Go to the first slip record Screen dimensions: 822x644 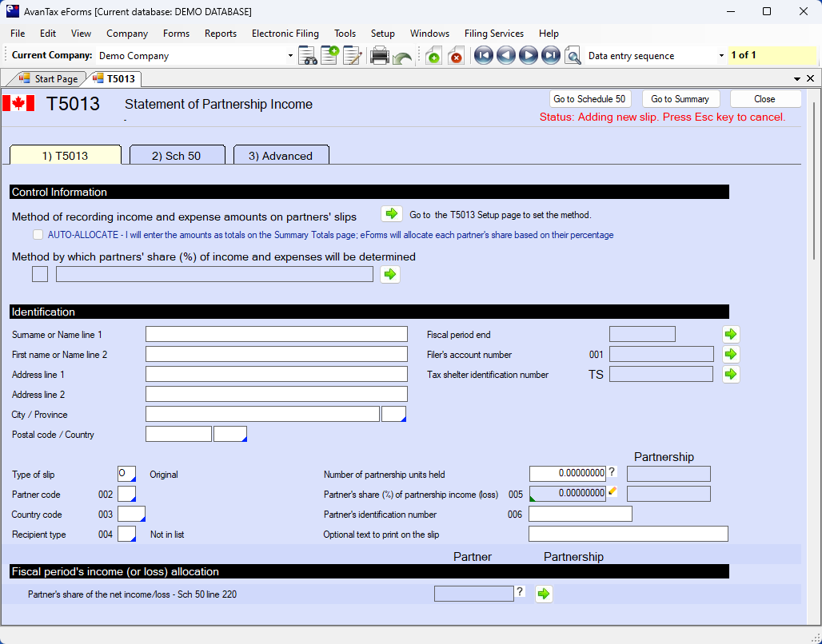(483, 56)
